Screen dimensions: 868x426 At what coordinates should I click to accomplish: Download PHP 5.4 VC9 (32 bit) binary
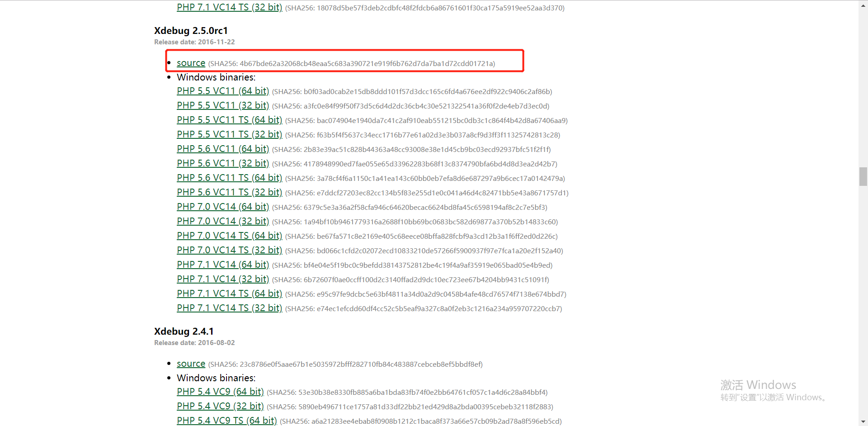tap(220, 406)
